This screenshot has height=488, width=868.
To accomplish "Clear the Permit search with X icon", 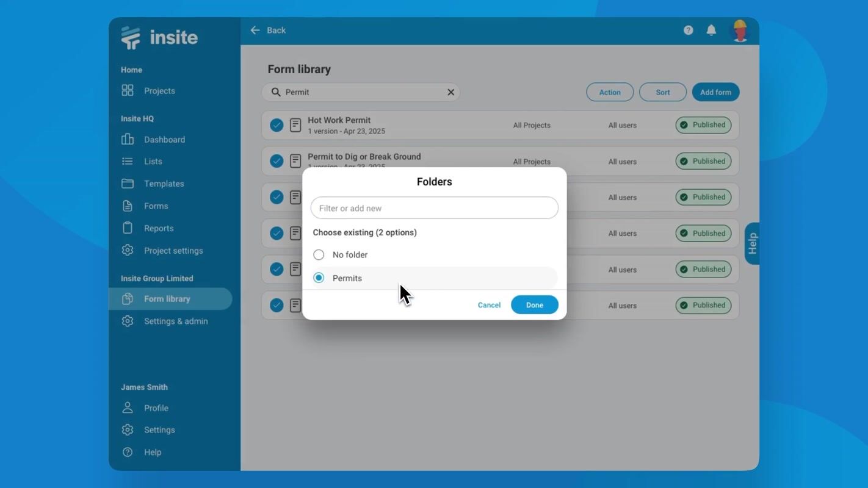I will click(x=450, y=92).
